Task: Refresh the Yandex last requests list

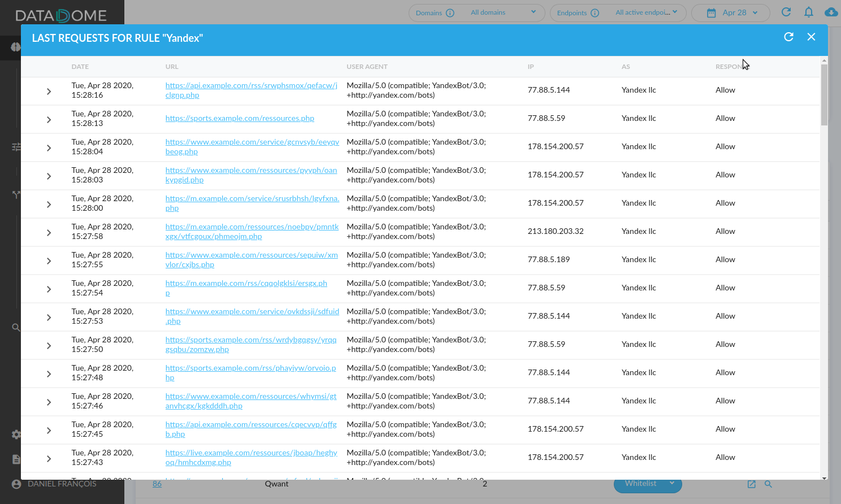Action: [789, 37]
